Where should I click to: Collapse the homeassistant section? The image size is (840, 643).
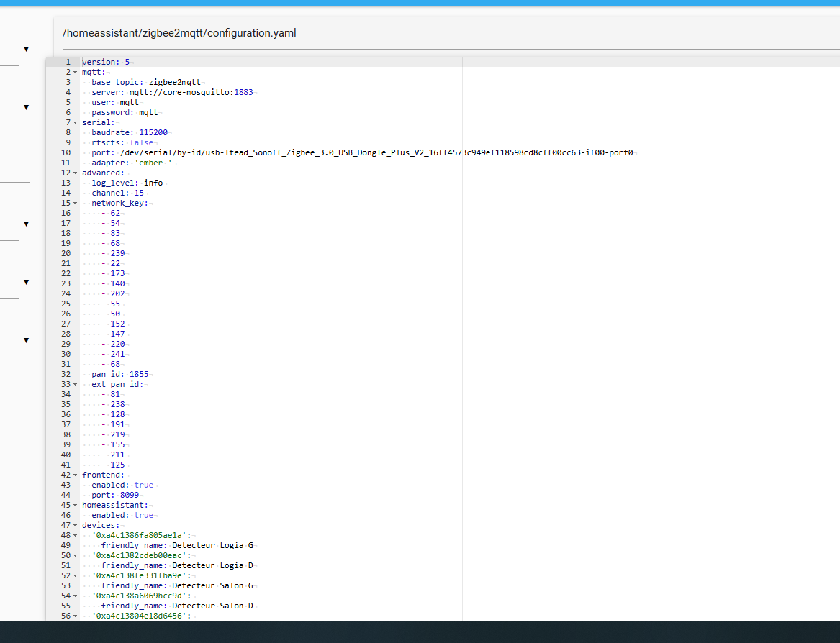(75, 505)
